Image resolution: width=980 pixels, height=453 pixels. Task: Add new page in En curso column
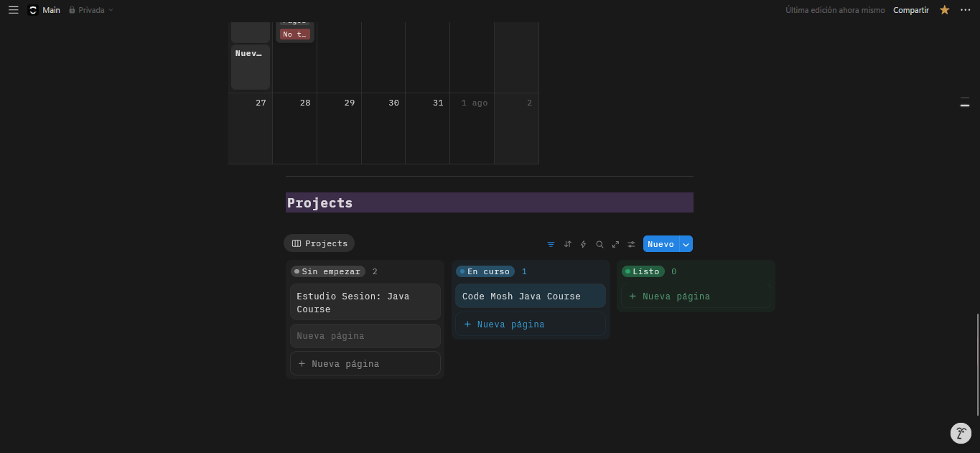pyautogui.click(x=531, y=324)
